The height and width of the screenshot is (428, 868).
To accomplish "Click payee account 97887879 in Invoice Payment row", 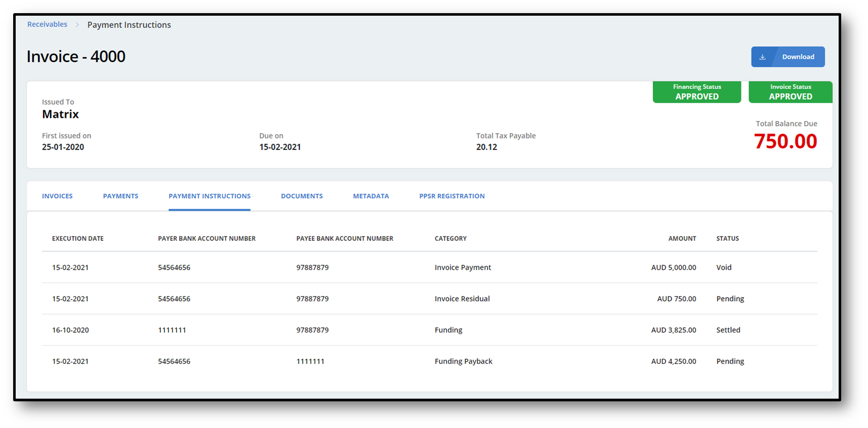I will 312,268.
